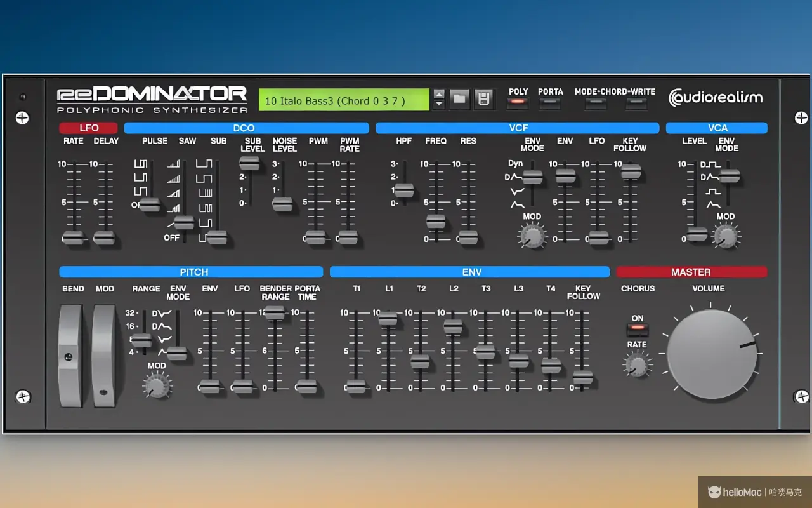Image resolution: width=812 pixels, height=508 pixels.
Task: Click the large master VOLUME knob
Action: point(712,354)
